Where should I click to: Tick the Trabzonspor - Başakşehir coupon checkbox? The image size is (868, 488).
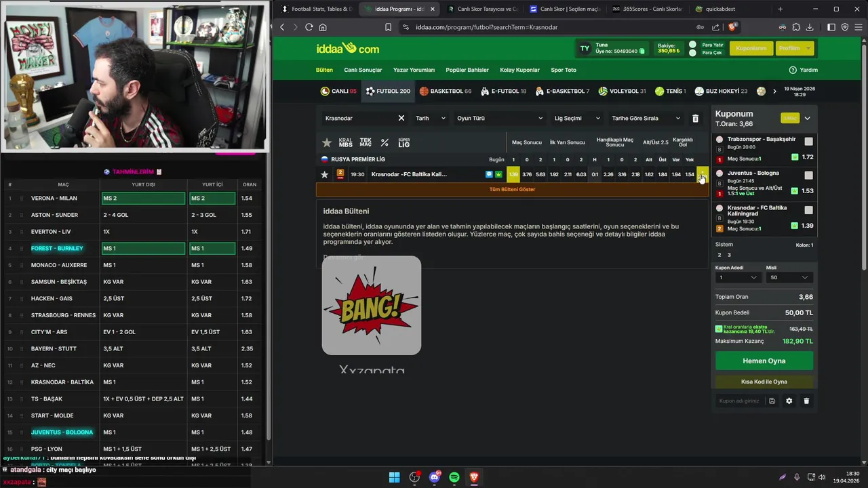coord(808,142)
